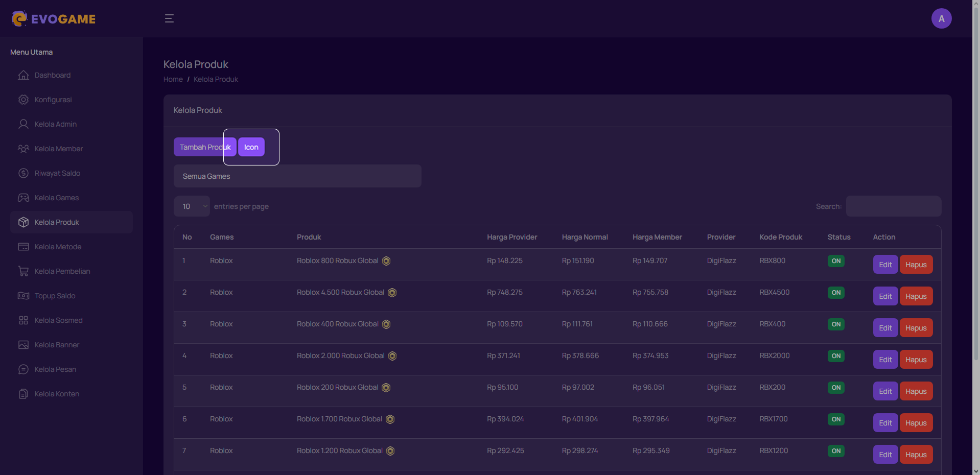This screenshot has height=475, width=980.
Task: Click the Icon button
Action: (251, 147)
